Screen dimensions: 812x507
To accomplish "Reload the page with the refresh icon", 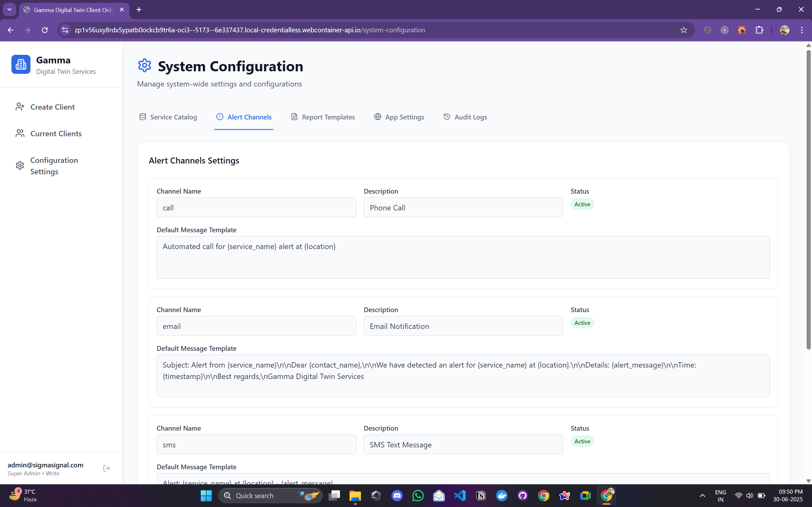I will (x=45, y=30).
